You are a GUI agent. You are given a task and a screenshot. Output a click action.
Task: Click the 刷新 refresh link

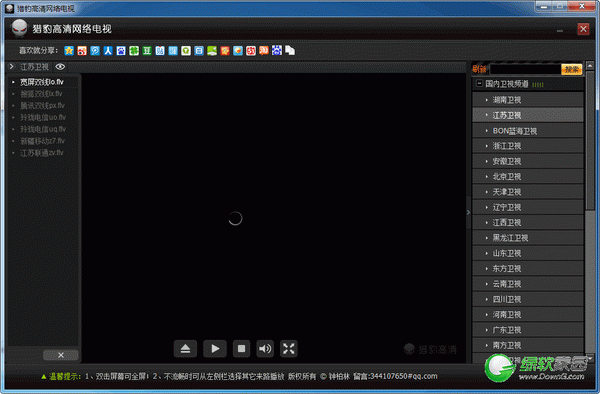479,69
